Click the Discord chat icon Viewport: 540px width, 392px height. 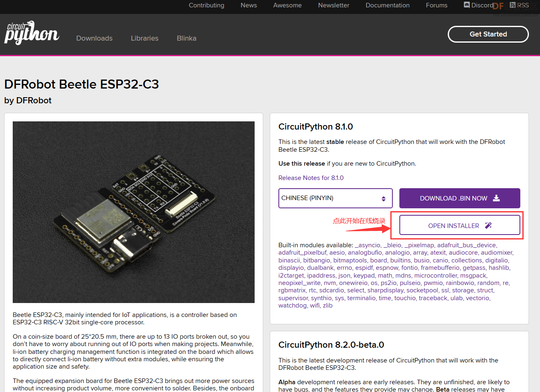pos(467,5)
